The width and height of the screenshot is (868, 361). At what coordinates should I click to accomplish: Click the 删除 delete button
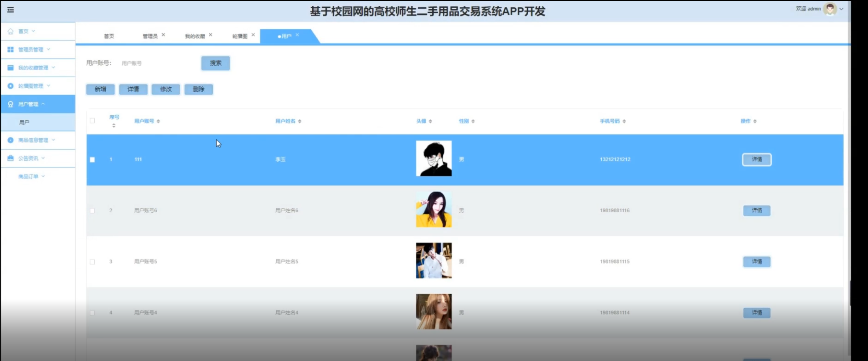pos(199,89)
